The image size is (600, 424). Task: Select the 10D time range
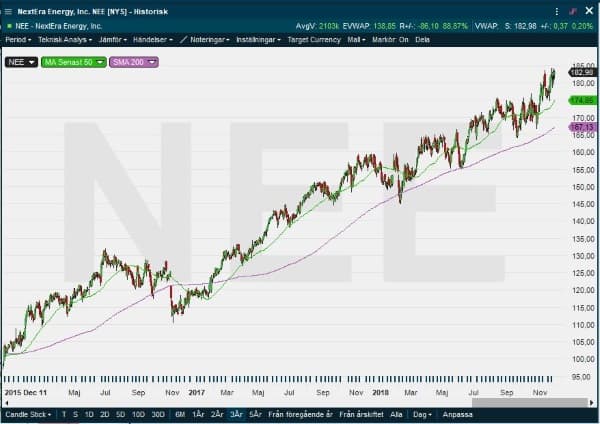coord(138,414)
